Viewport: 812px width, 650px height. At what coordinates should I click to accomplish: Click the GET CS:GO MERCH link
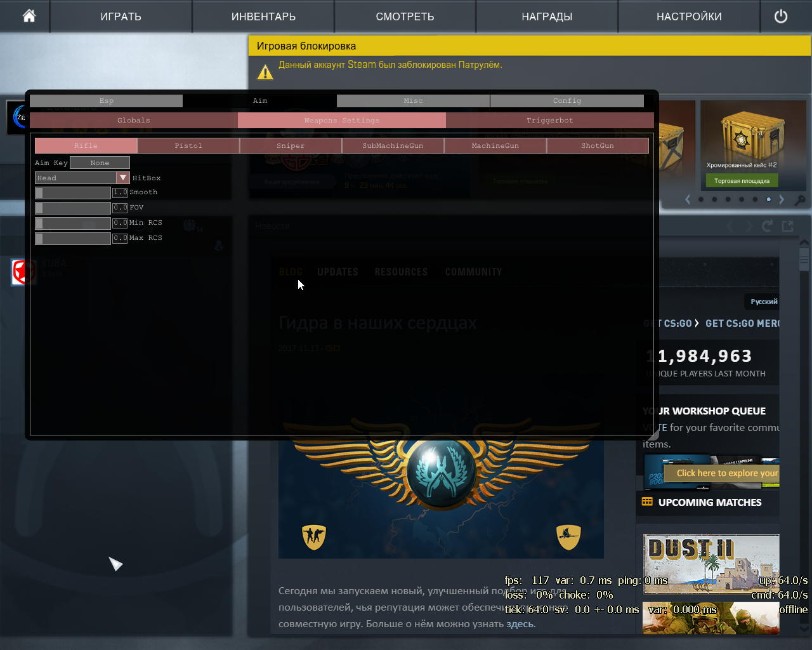tap(743, 323)
